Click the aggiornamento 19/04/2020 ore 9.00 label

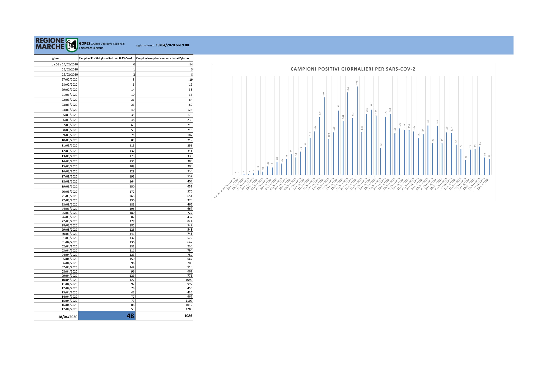tap(163, 45)
